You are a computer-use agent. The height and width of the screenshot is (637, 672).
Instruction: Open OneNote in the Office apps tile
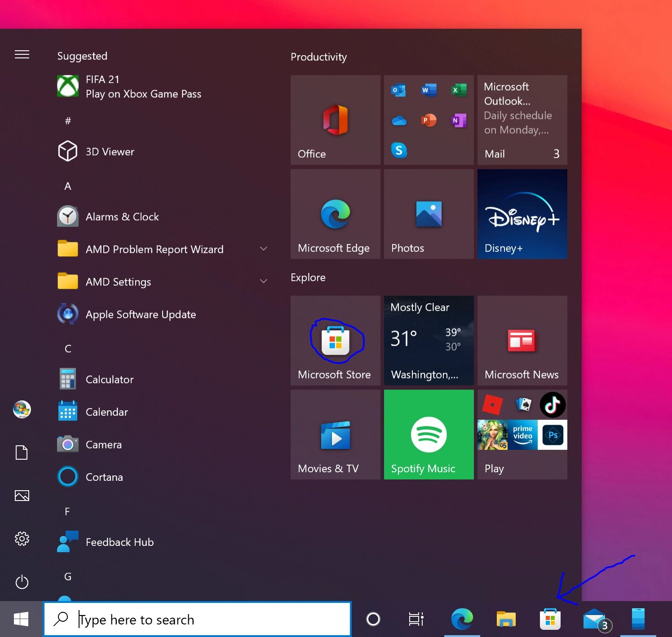(x=459, y=120)
